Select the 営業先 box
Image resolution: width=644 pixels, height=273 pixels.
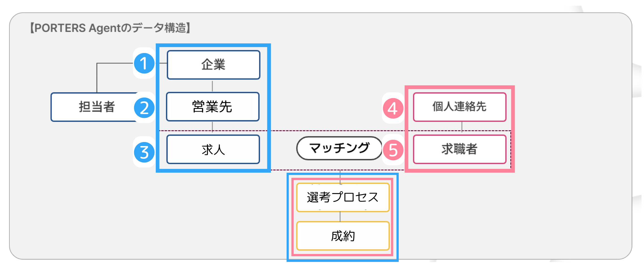(x=213, y=107)
